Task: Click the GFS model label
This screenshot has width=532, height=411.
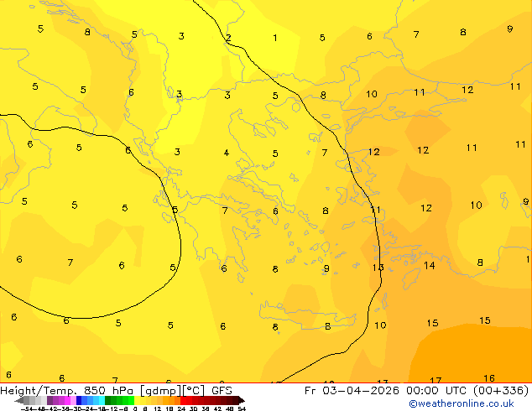Action: point(222,391)
